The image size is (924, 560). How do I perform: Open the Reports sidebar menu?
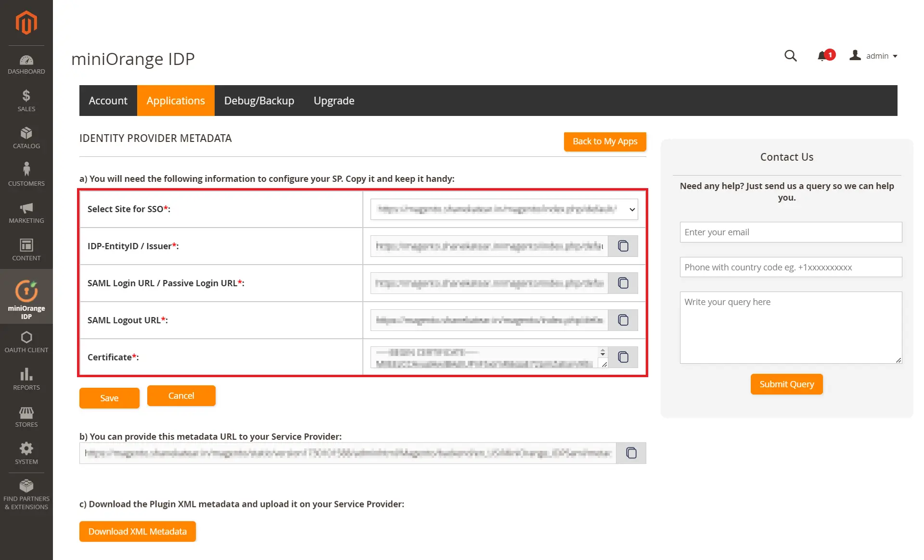(26, 379)
